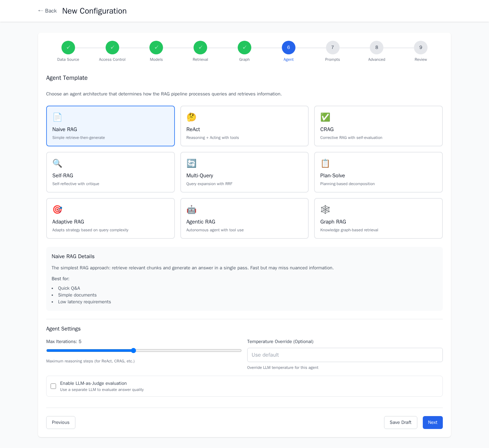This screenshot has height=448, width=489.
Task: Select the Agentic RAG template card
Action: click(244, 218)
